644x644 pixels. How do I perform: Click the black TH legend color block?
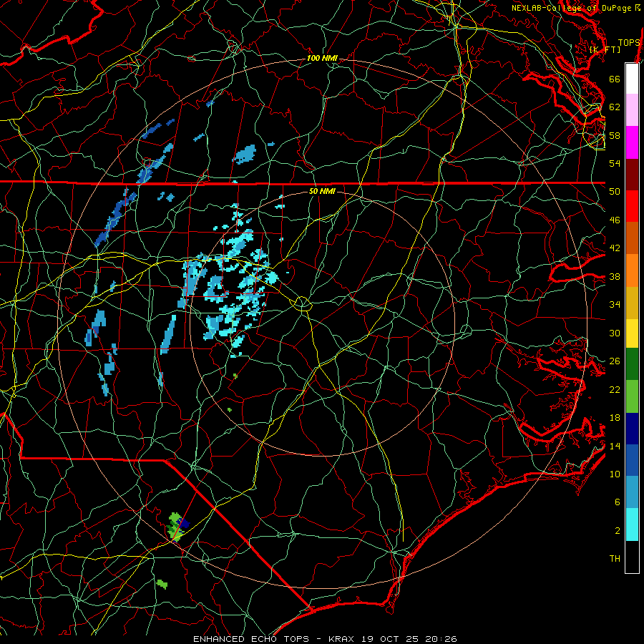[632, 557]
